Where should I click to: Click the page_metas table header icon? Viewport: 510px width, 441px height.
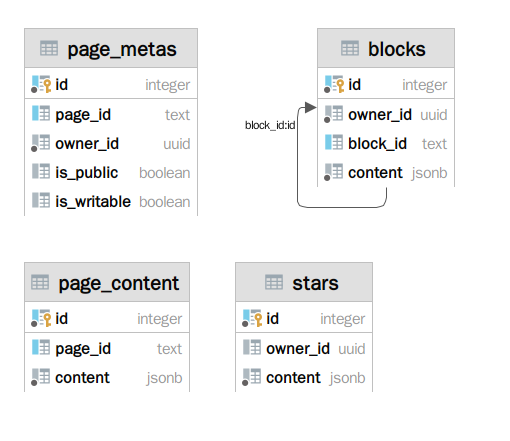pyautogui.click(x=49, y=48)
